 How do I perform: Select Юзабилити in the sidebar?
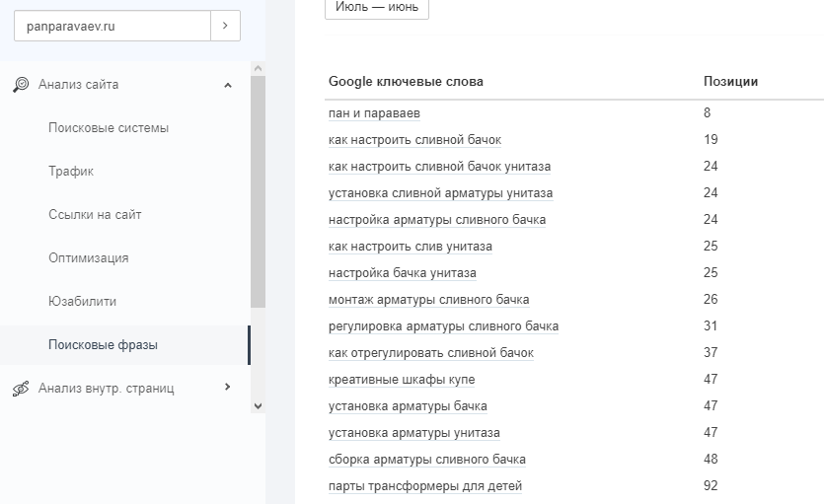[x=83, y=302]
